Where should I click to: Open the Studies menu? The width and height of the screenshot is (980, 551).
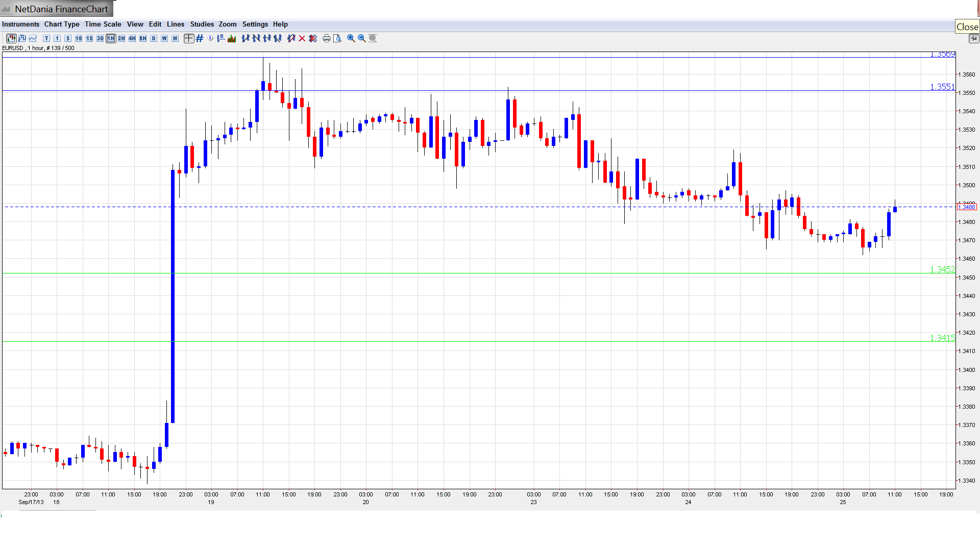click(202, 24)
